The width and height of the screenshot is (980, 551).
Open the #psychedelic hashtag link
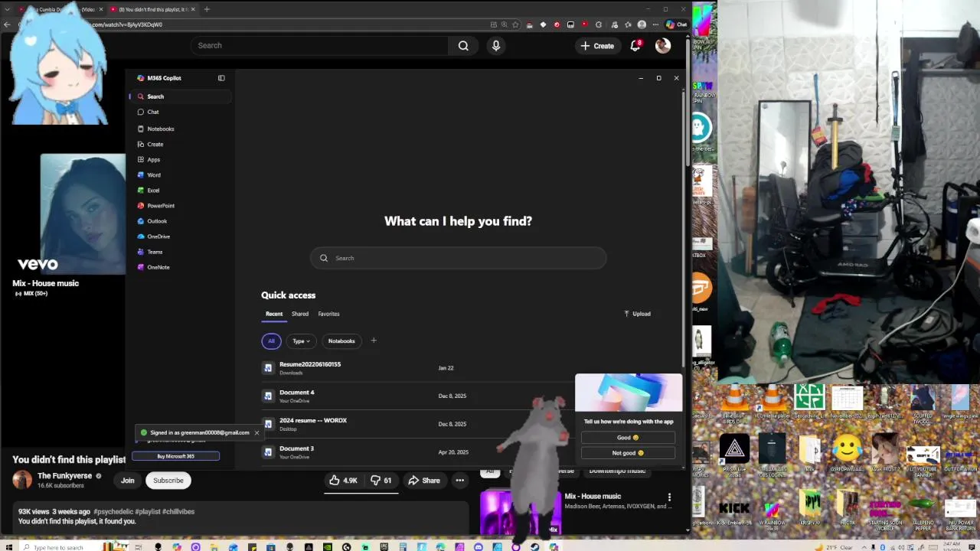pos(115,511)
